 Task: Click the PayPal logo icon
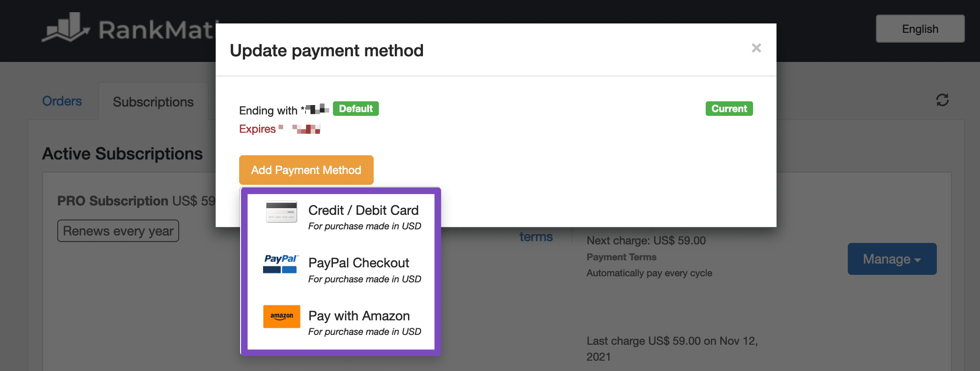pos(280,264)
